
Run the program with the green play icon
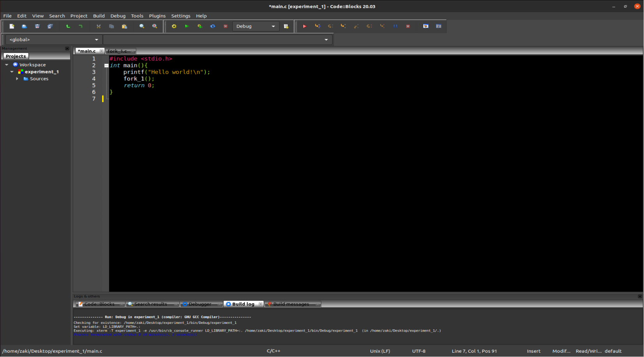pyautogui.click(x=187, y=26)
